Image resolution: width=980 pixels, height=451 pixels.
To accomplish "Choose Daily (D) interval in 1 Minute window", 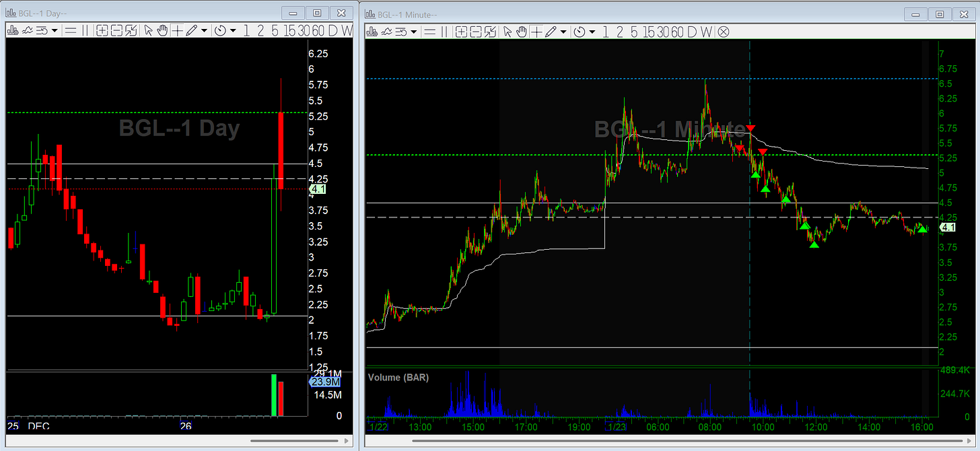I will click(x=693, y=31).
